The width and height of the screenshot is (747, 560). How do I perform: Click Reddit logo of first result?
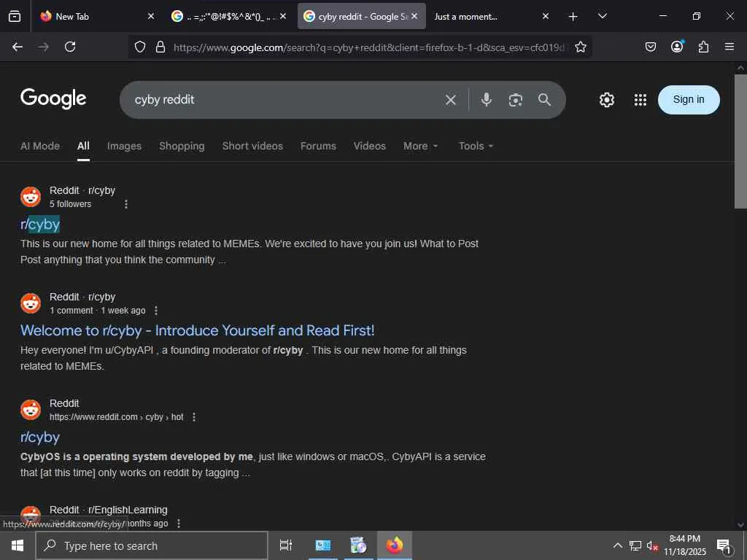pos(31,197)
